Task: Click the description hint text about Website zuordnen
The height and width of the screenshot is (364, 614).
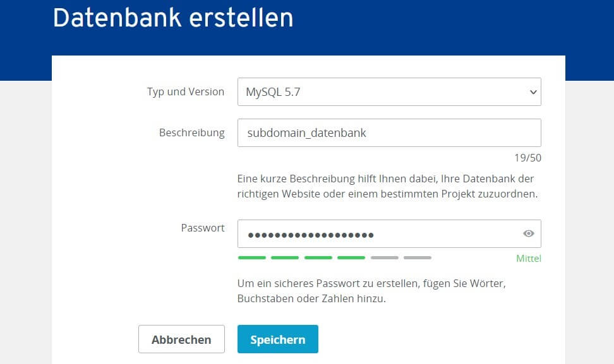Action: (x=387, y=186)
